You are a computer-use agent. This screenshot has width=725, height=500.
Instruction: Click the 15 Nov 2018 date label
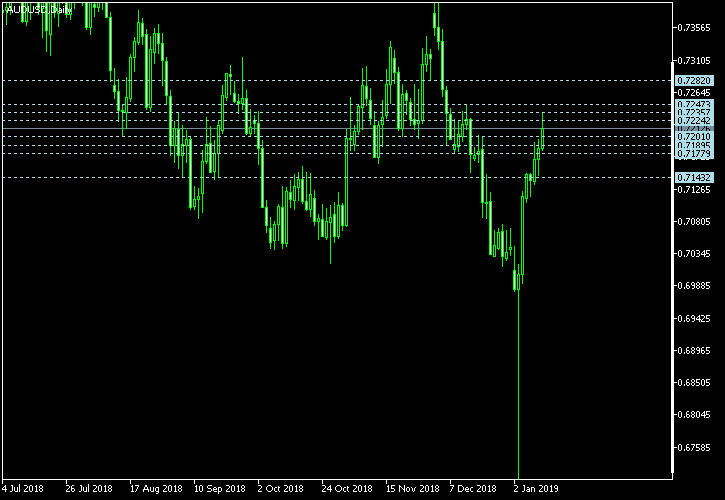[412, 488]
